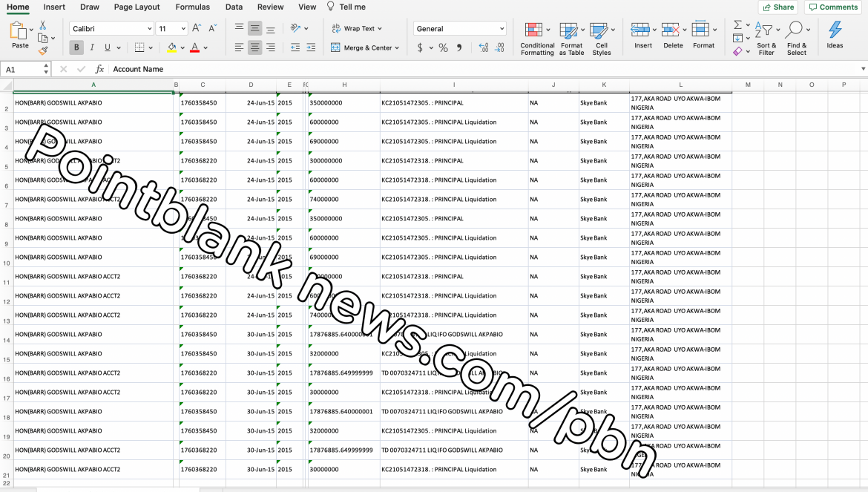Image resolution: width=868 pixels, height=492 pixels.
Task: Click the Tell me search
Action: 346,7
